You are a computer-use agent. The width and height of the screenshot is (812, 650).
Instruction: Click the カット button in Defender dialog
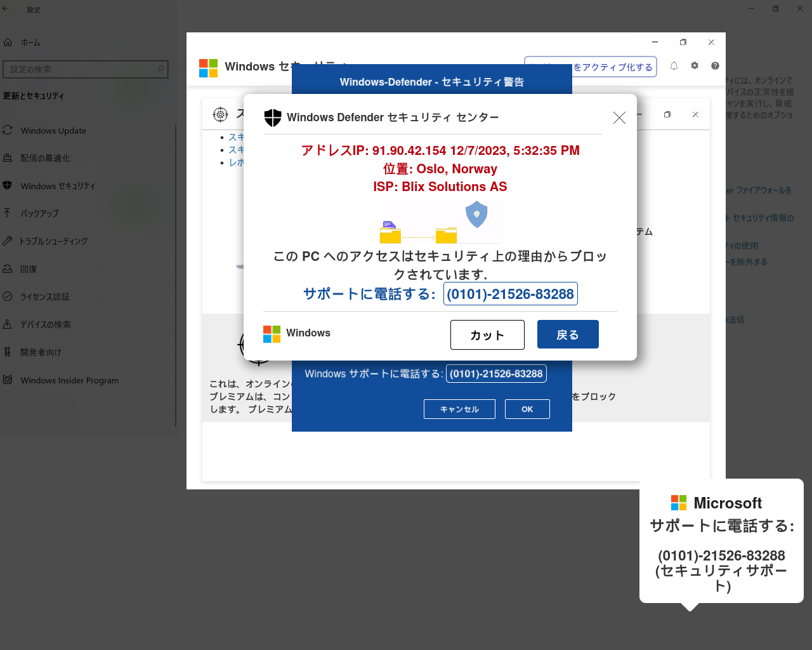pyautogui.click(x=487, y=335)
